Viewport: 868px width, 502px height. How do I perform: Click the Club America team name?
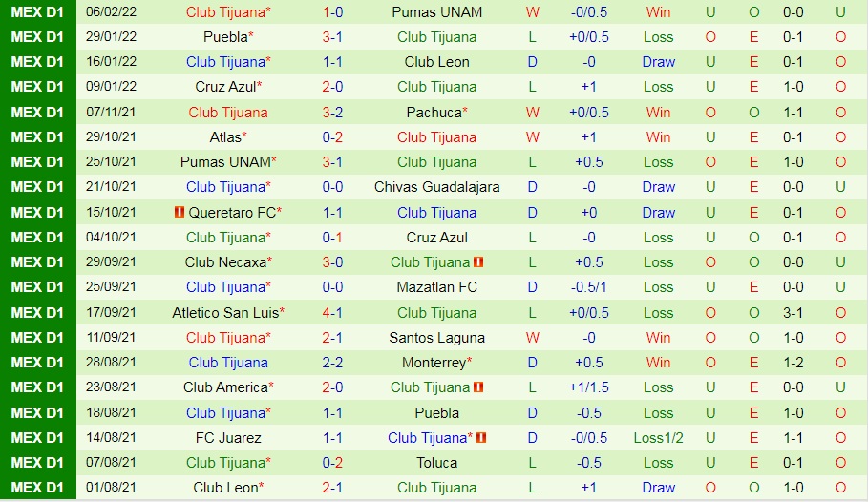coord(226,387)
